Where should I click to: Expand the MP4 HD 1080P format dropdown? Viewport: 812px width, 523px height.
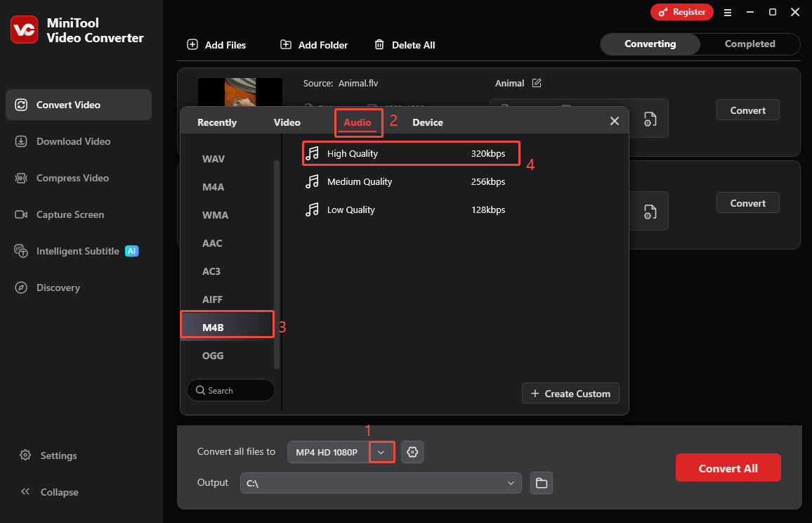381,452
